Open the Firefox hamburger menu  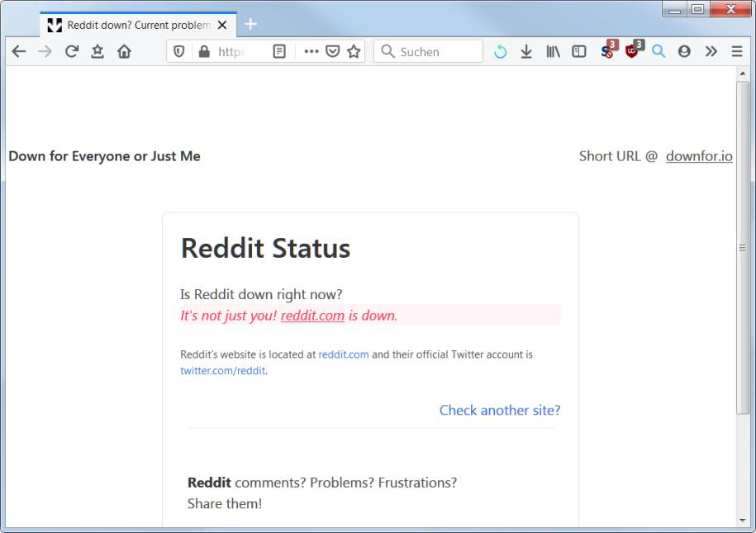pos(737,51)
